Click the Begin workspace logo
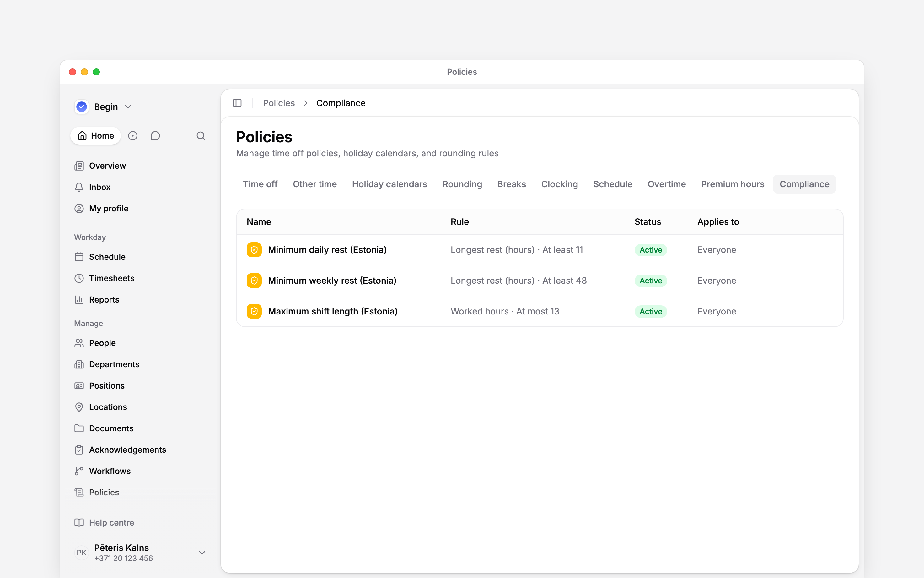 tap(82, 107)
